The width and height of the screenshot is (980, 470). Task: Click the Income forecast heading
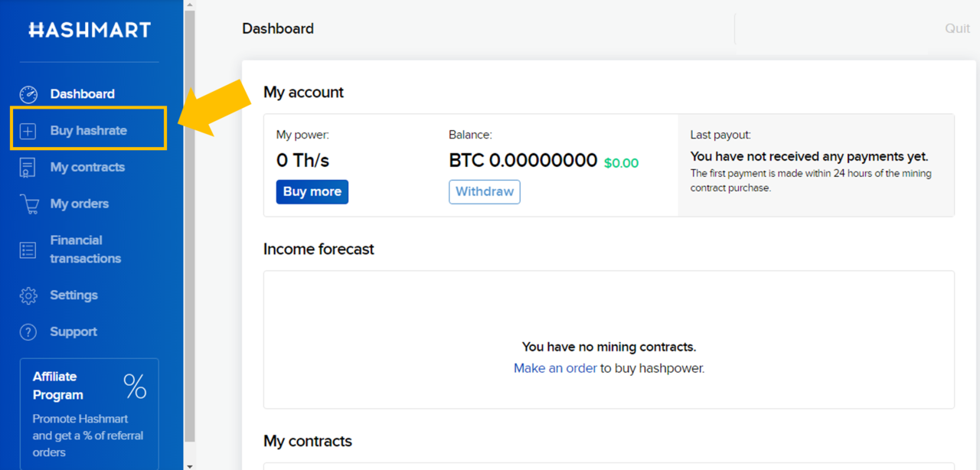[318, 250]
